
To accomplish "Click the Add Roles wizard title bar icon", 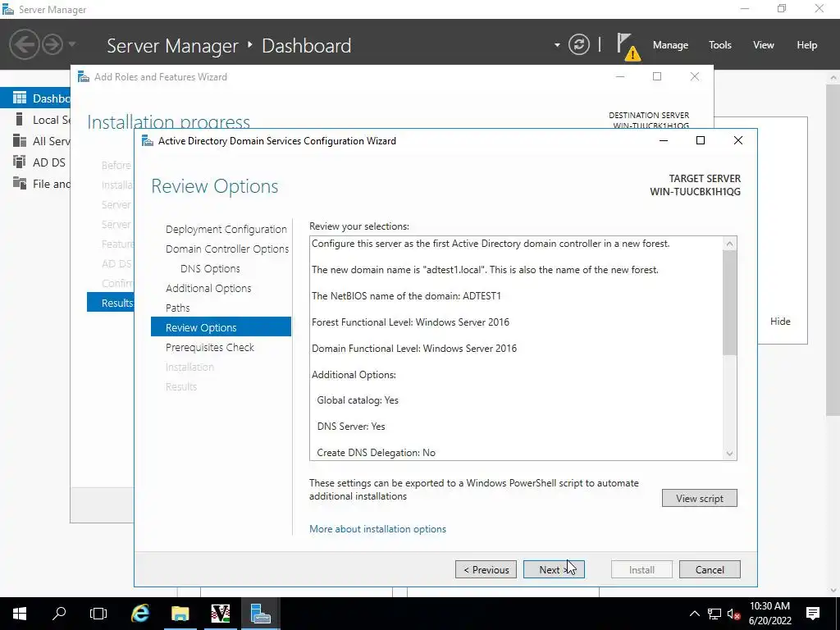I will [x=83, y=76].
